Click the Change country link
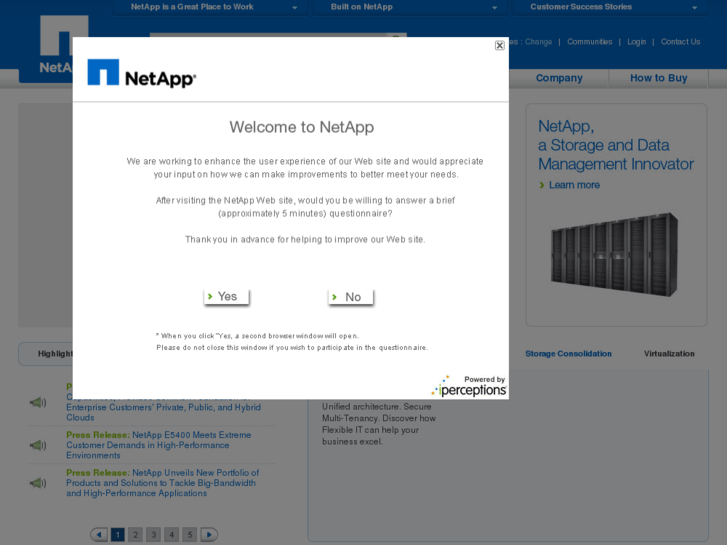Viewport: 727px width, 545px height. (x=538, y=42)
